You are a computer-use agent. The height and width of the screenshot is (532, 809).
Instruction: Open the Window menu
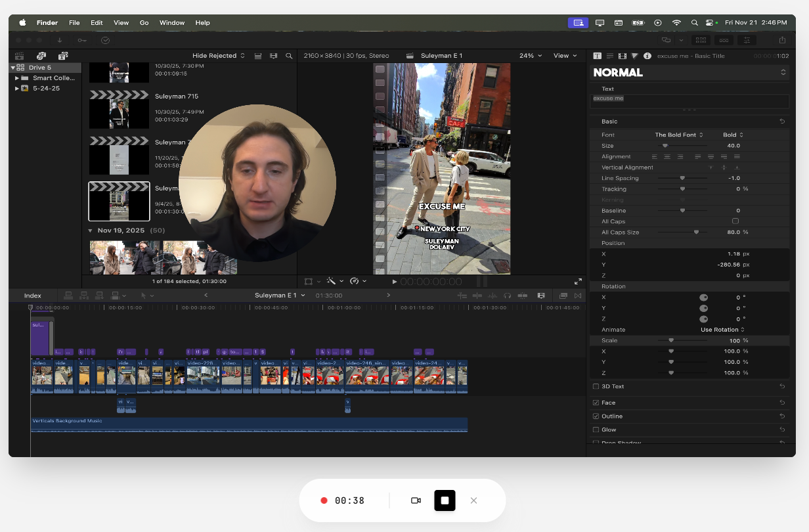point(172,22)
